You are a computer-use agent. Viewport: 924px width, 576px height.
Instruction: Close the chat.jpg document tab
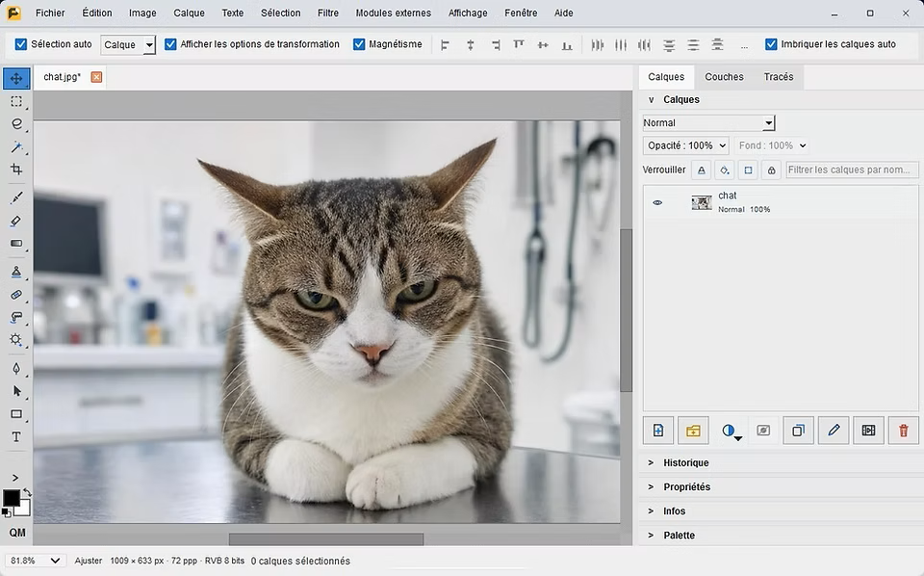[x=96, y=77]
